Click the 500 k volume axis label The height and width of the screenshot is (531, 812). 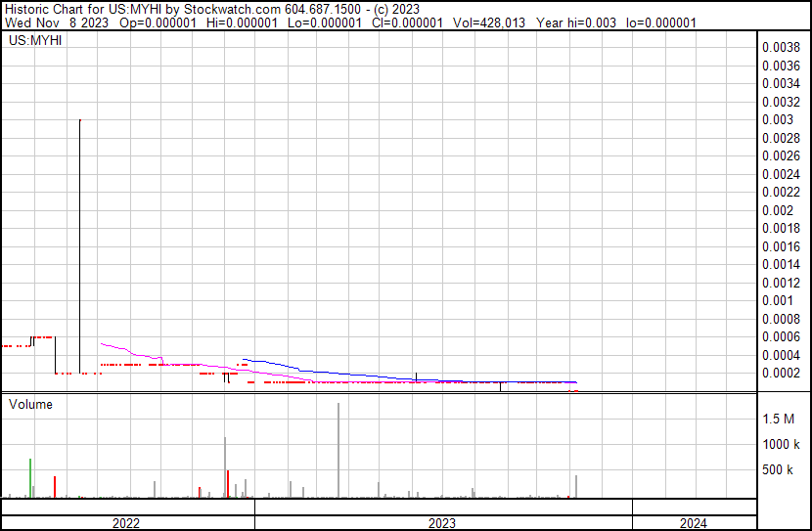[786, 470]
